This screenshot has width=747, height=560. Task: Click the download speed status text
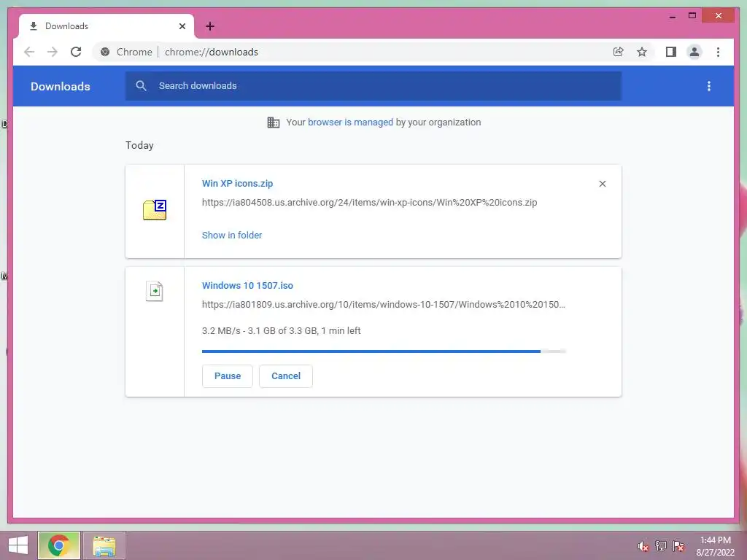click(281, 331)
